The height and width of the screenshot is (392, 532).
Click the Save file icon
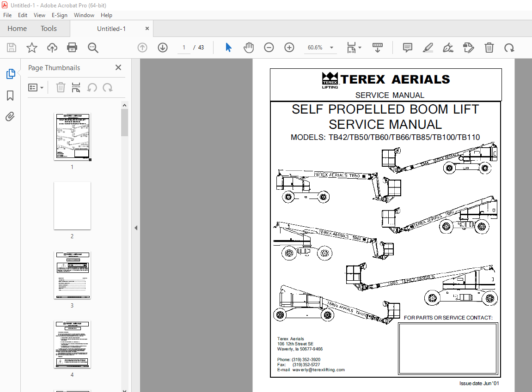(12, 48)
